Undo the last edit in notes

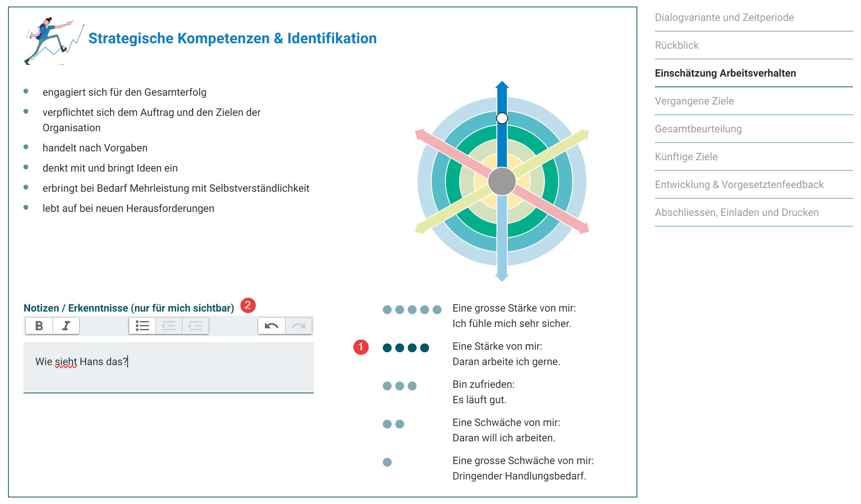tap(271, 325)
